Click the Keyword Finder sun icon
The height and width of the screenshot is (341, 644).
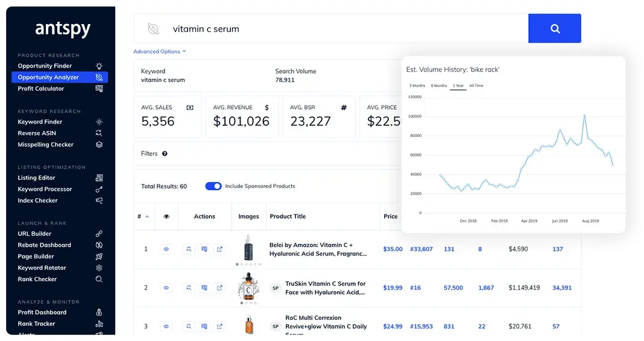pyautogui.click(x=99, y=122)
